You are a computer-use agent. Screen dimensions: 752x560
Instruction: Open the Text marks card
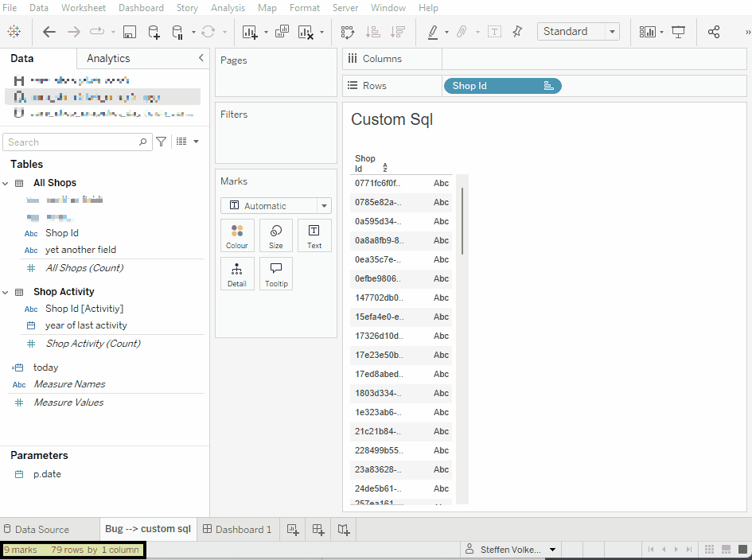[x=314, y=235]
